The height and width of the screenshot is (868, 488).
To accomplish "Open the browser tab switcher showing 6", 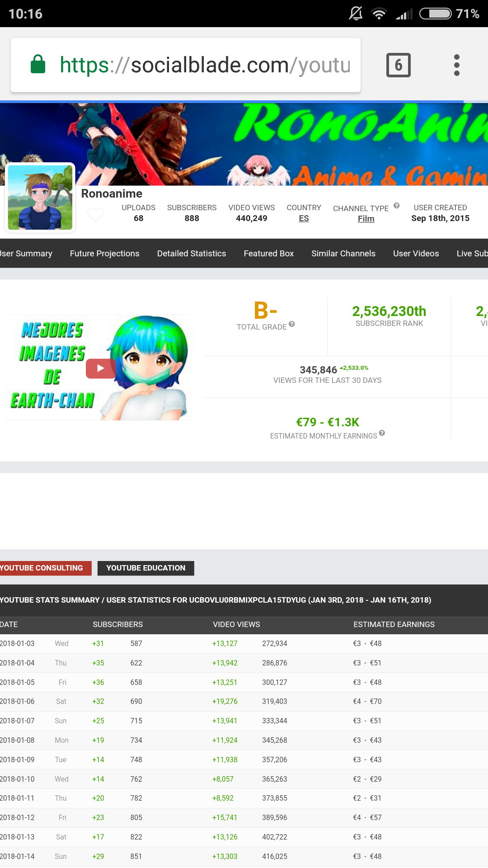I will (398, 65).
